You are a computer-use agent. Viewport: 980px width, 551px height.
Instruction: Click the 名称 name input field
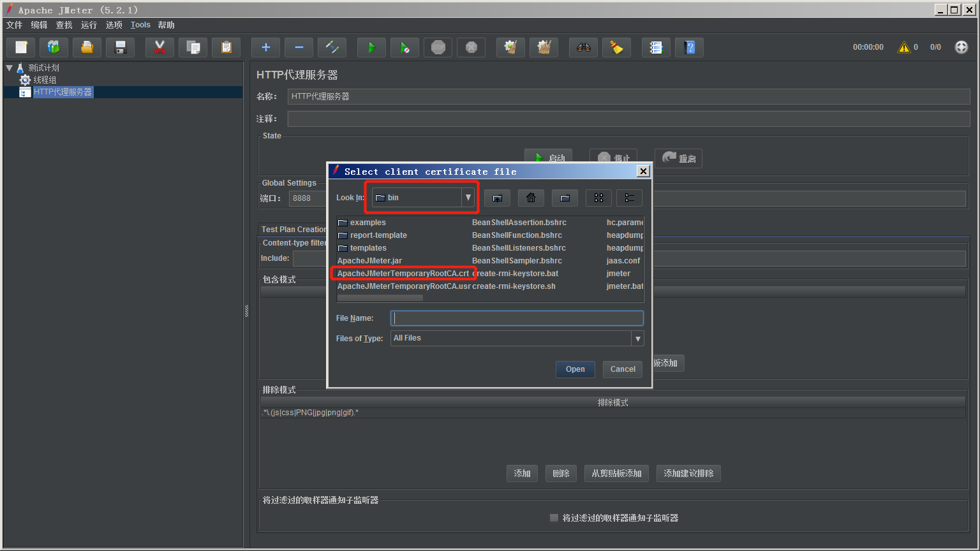628,96
